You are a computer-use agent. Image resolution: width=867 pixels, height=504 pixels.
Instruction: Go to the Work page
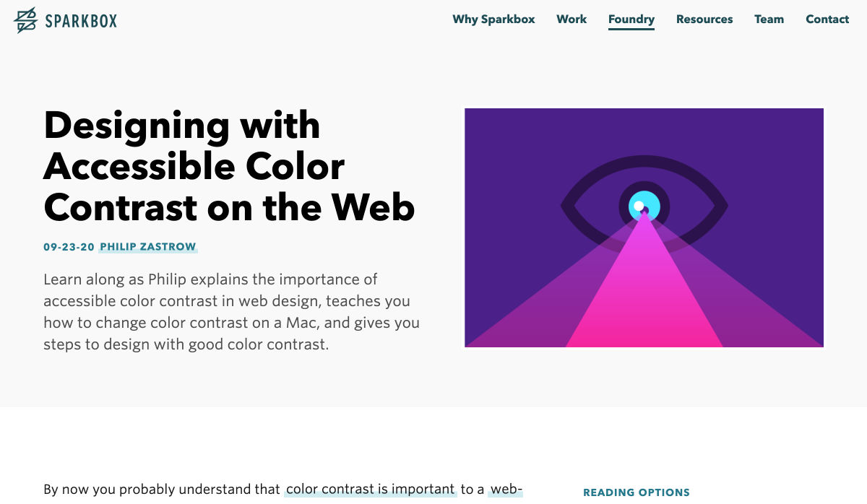[x=571, y=19]
